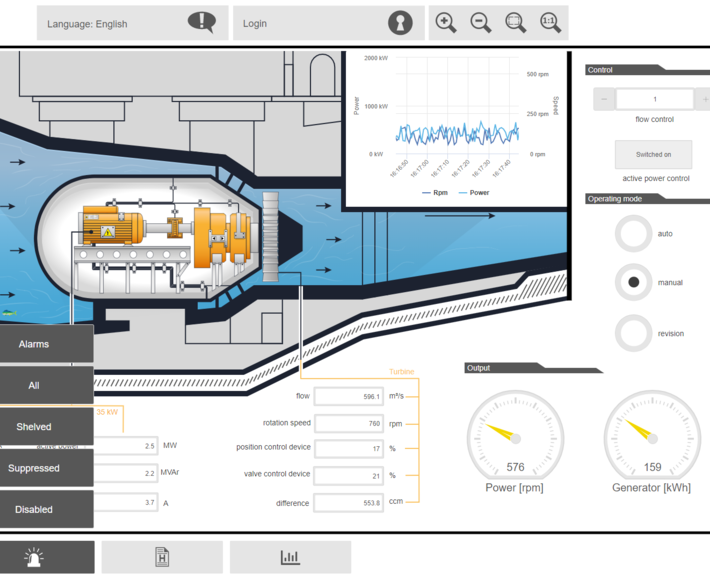Reset zoom with the 1:1 icon
Image resolution: width=710 pixels, height=580 pixels.
point(550,23)
